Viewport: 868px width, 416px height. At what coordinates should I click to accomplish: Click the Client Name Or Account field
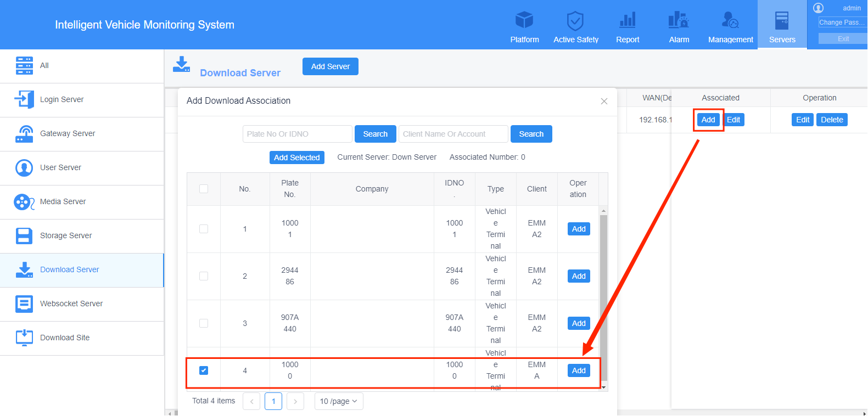click(x=453, y=134)
